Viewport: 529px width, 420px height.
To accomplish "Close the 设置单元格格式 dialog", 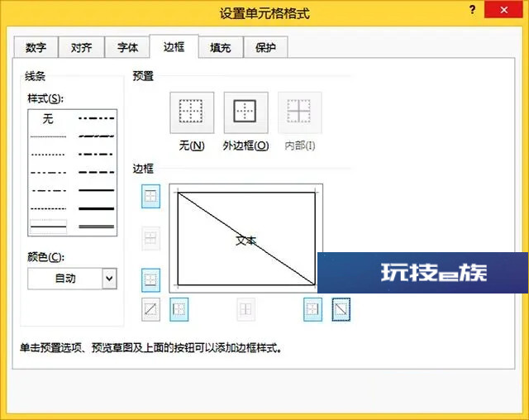I will (503, 10).
